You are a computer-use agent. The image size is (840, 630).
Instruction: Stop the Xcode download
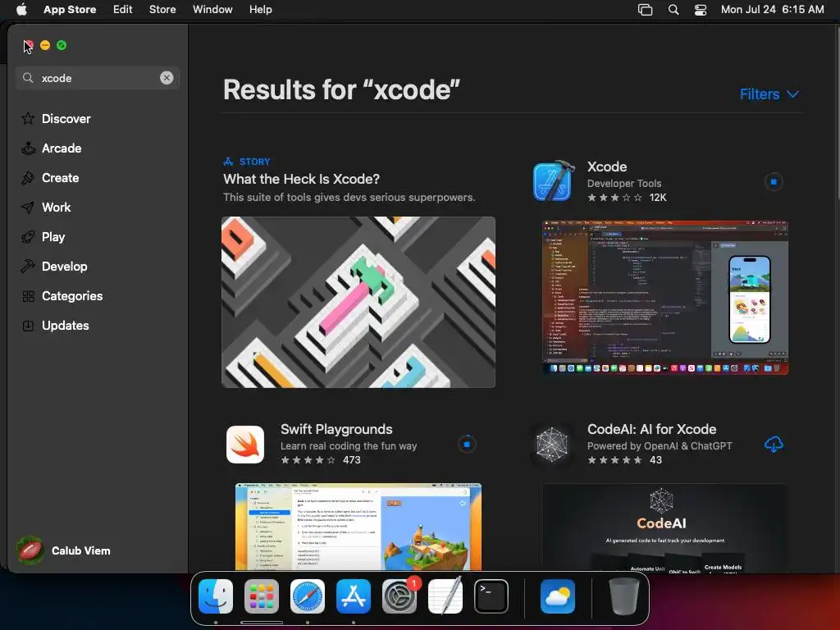[773, 182]
